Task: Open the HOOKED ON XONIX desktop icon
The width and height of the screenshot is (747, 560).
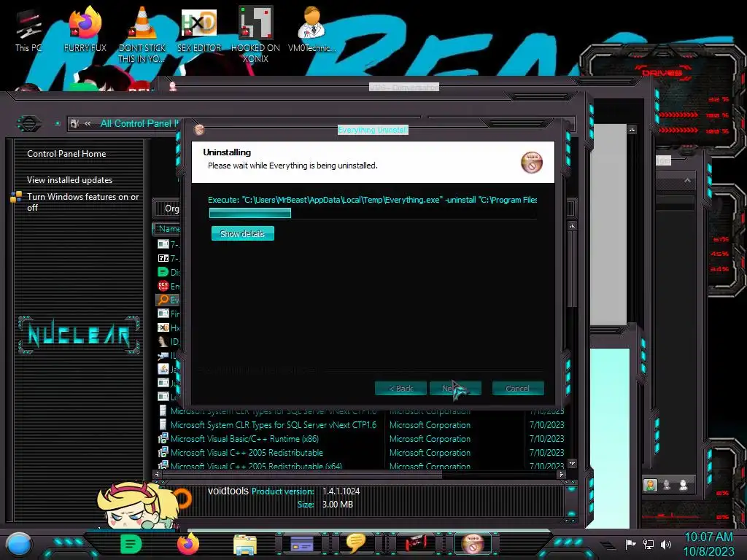Action: (255, 34)
